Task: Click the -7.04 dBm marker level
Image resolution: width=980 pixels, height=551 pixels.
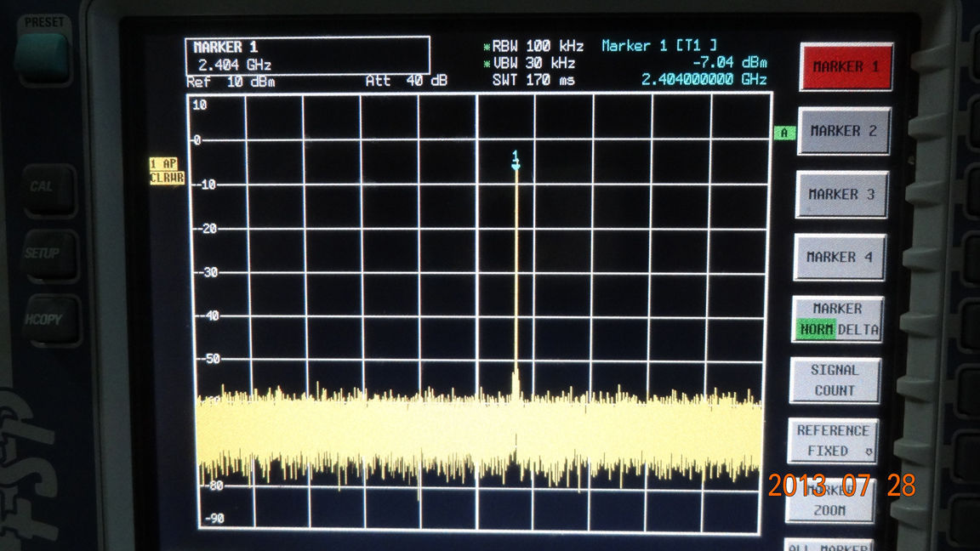Action: (x=729, y=62)
